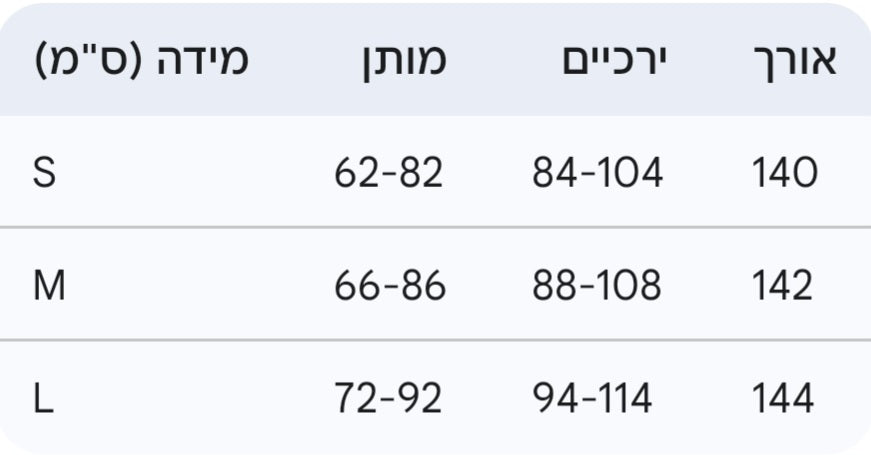Select the size L label
871x455 pixels.
coord(43,400)
